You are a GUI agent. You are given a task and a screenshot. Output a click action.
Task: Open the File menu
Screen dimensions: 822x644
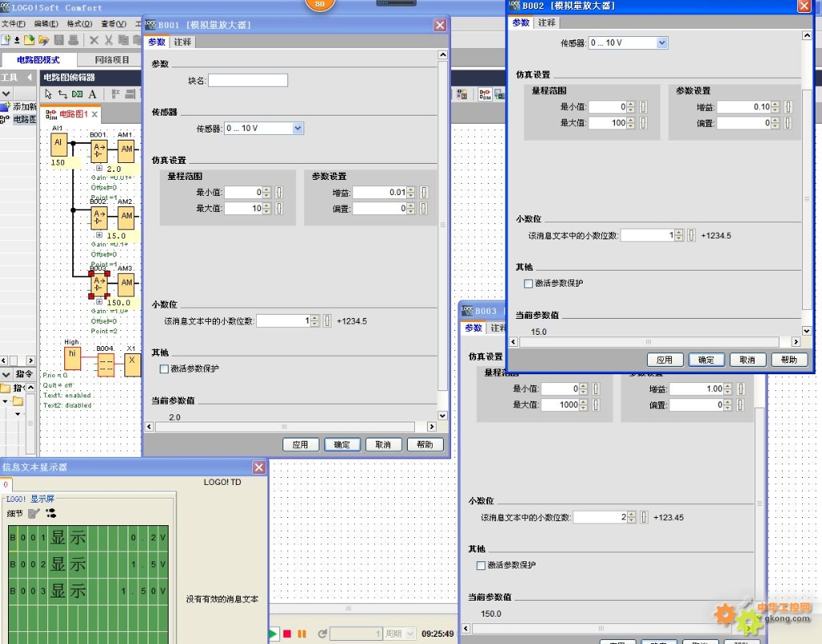point(13,23)
